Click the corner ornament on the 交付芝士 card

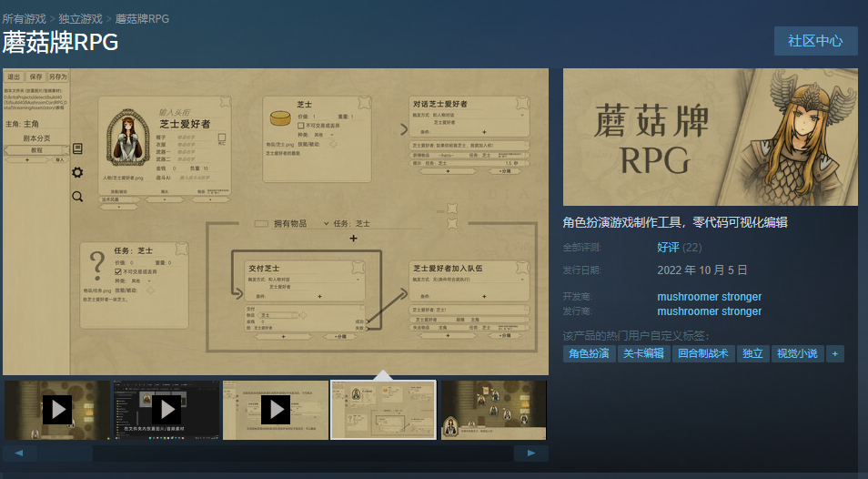coord(358,268)
